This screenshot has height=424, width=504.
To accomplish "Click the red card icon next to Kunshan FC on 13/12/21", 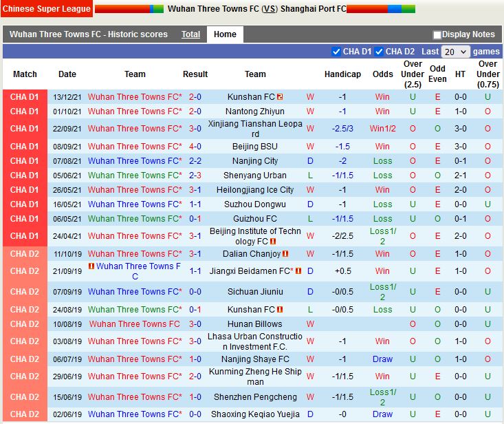I will tap(280, 97).
